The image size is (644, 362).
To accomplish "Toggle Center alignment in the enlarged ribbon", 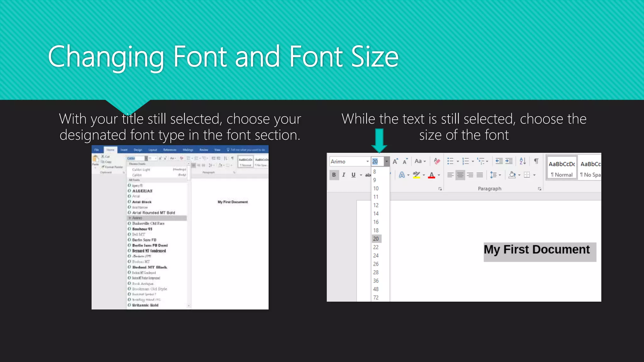I will point(460,175).
